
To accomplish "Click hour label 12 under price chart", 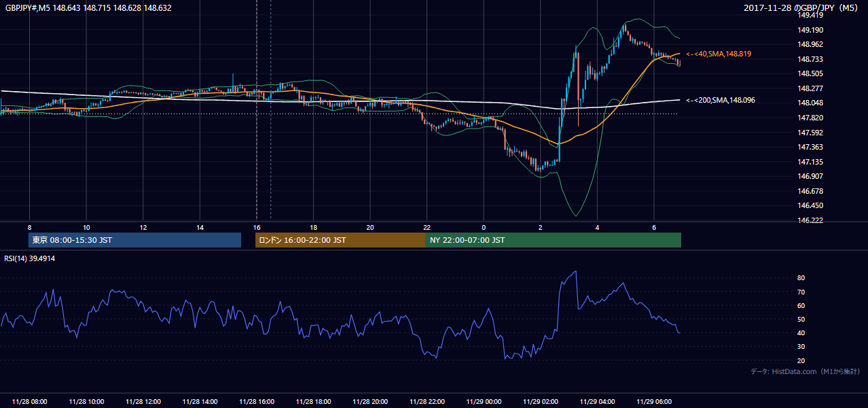I will (x=143, y=227).
